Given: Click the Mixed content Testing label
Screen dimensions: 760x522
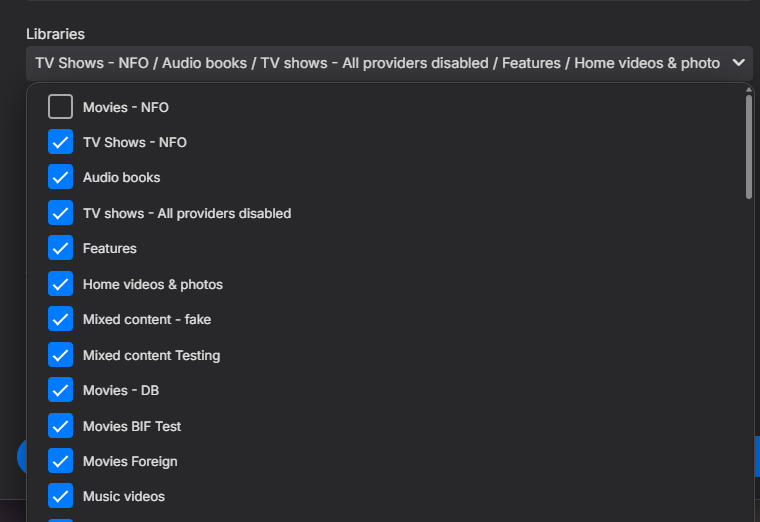Looking at the screenshot, I should click(151, 355).
